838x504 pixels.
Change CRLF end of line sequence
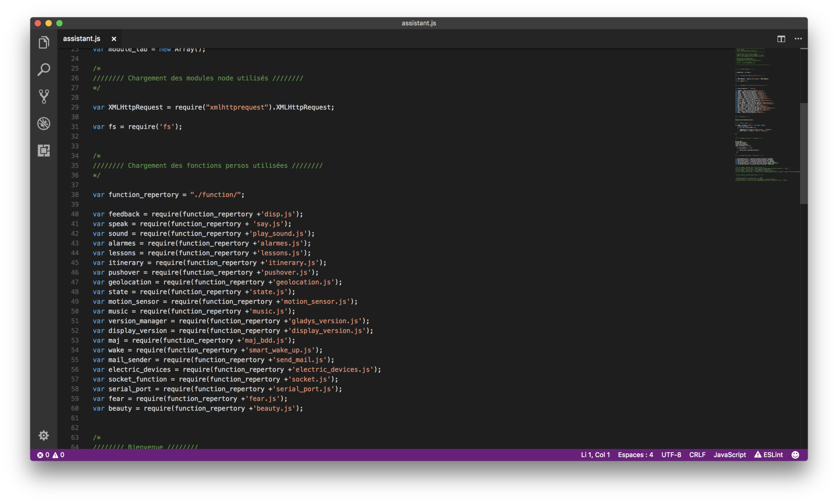pos(697,455)
